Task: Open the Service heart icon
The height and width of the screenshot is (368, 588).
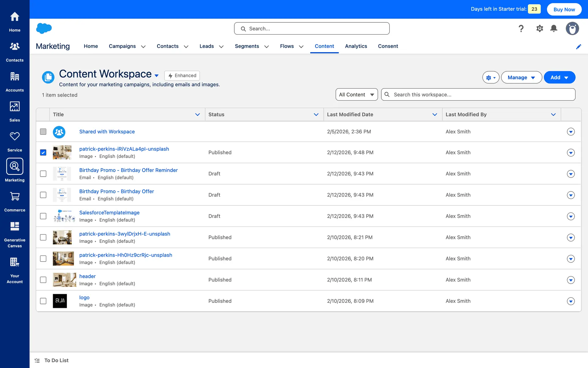Action: [x=15, y=136]
